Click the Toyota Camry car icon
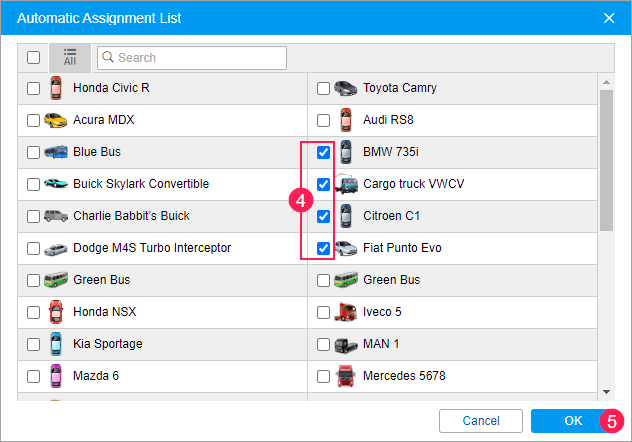This screenshot has width=632, height=442. click(x=345, y=88)
